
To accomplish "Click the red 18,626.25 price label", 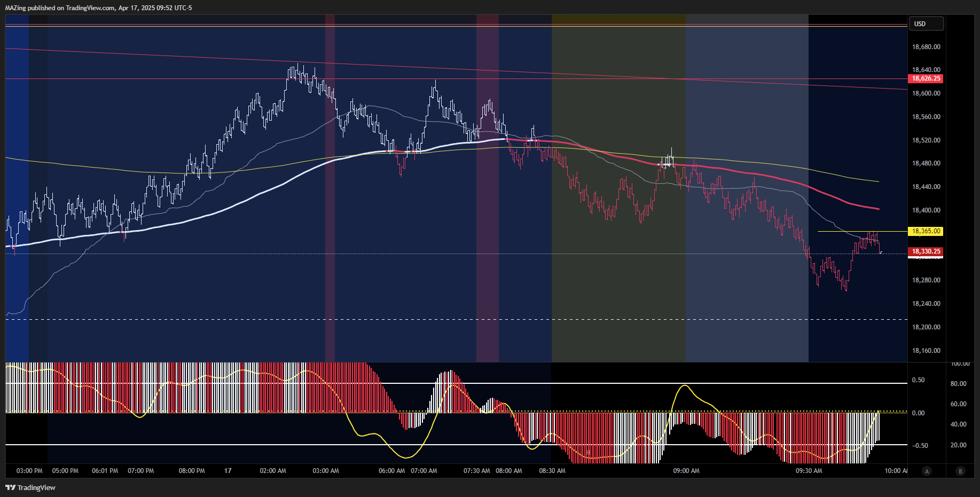I will point(926,78).
